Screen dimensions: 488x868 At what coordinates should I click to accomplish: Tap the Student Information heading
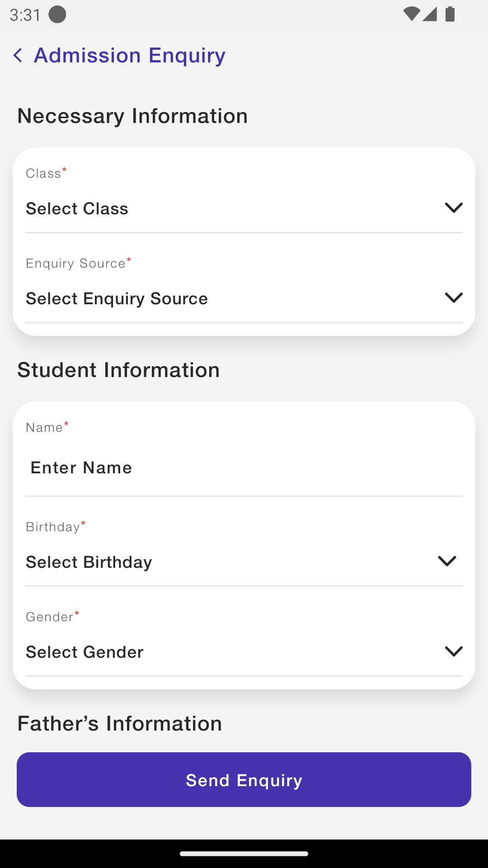118,370
